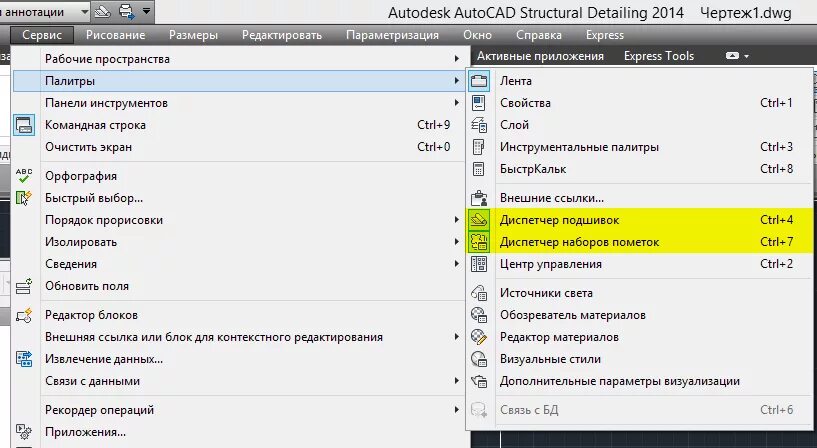Expand the Связи с данными submenu arrow
This screenshot has height=448, width=817.
coord(456,381)
